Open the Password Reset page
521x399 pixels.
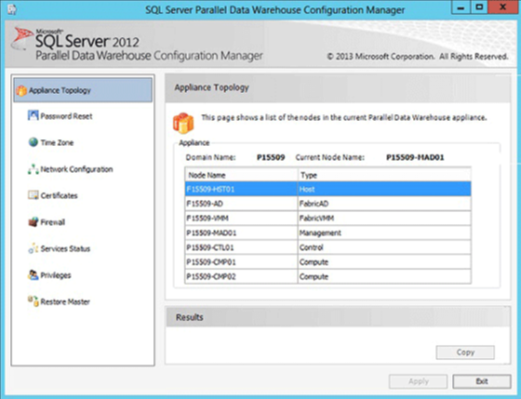66,116
